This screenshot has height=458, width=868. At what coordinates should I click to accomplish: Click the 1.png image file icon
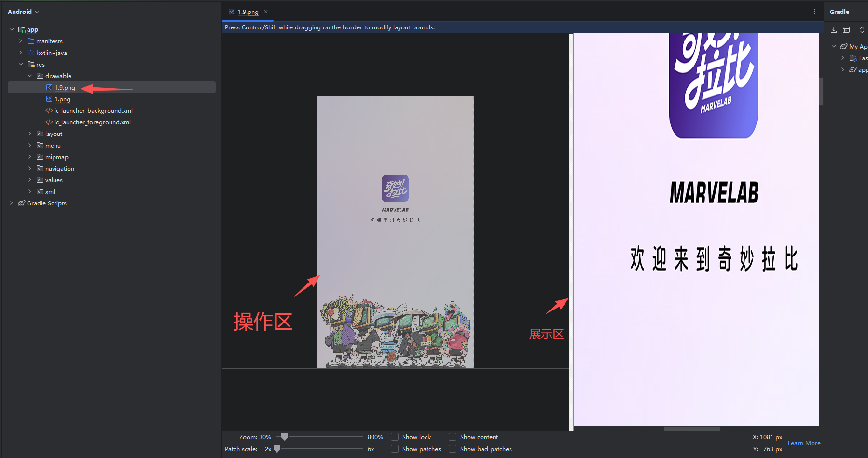[x=49, y=99]
